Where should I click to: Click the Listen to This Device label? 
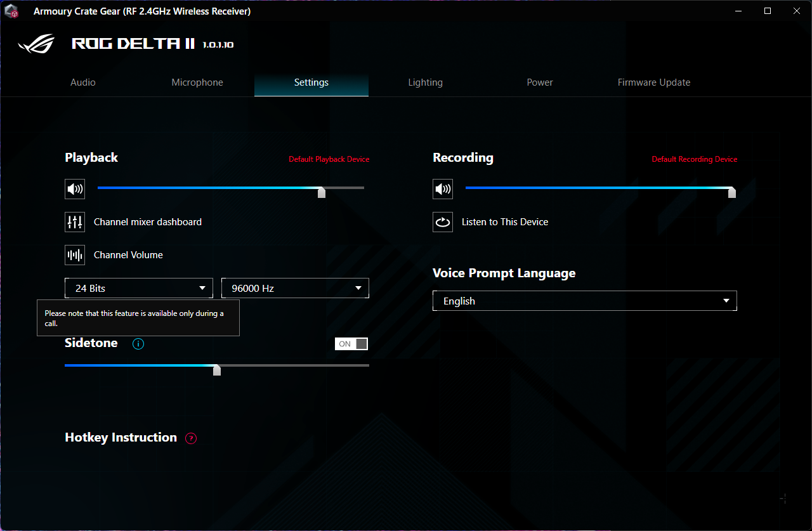(x=505, y=222)
